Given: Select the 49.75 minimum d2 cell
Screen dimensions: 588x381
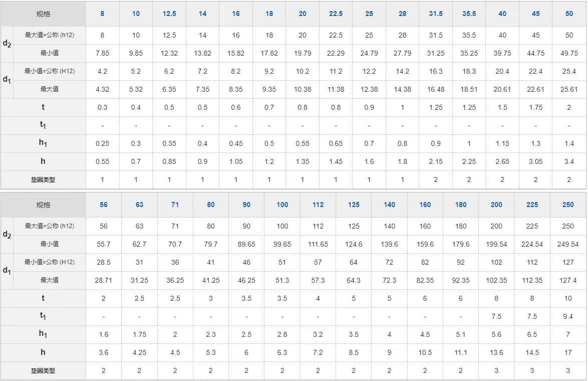Looking at the screenshot, I should (x=569, y=53).
